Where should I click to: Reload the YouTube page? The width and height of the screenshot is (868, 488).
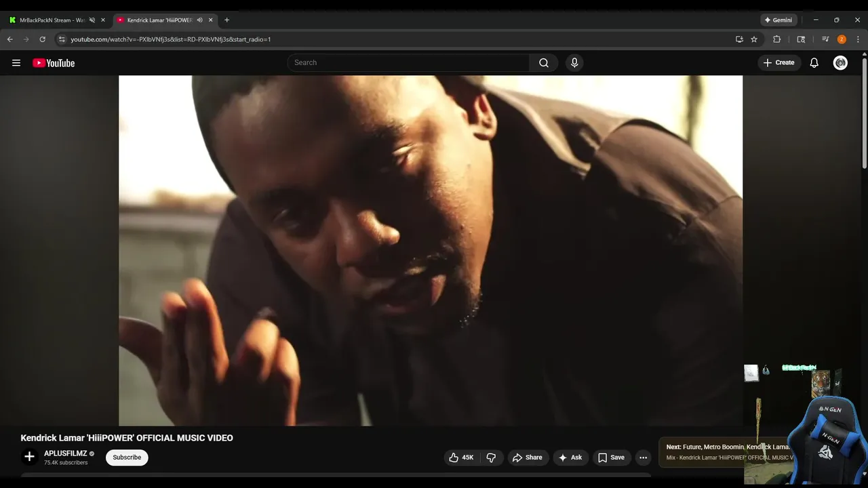point(43,39)
